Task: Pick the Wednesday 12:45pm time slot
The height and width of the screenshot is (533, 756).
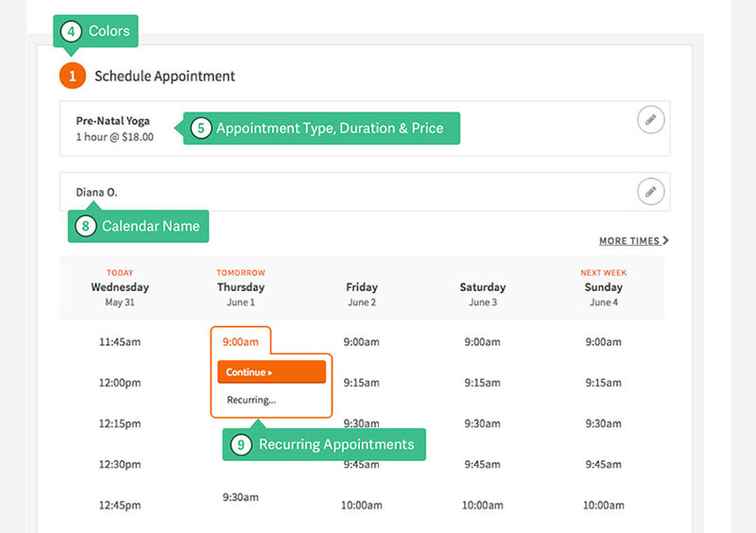Action: [120, 506]
